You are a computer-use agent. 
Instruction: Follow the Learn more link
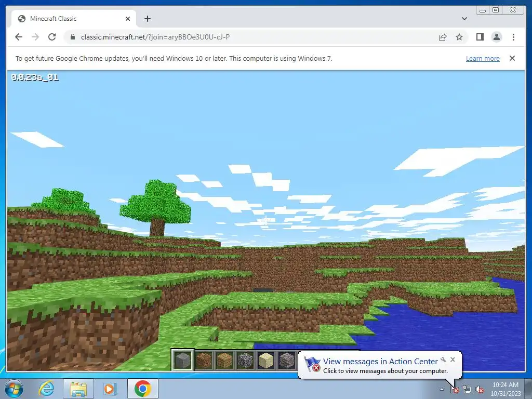pos(483,58)
